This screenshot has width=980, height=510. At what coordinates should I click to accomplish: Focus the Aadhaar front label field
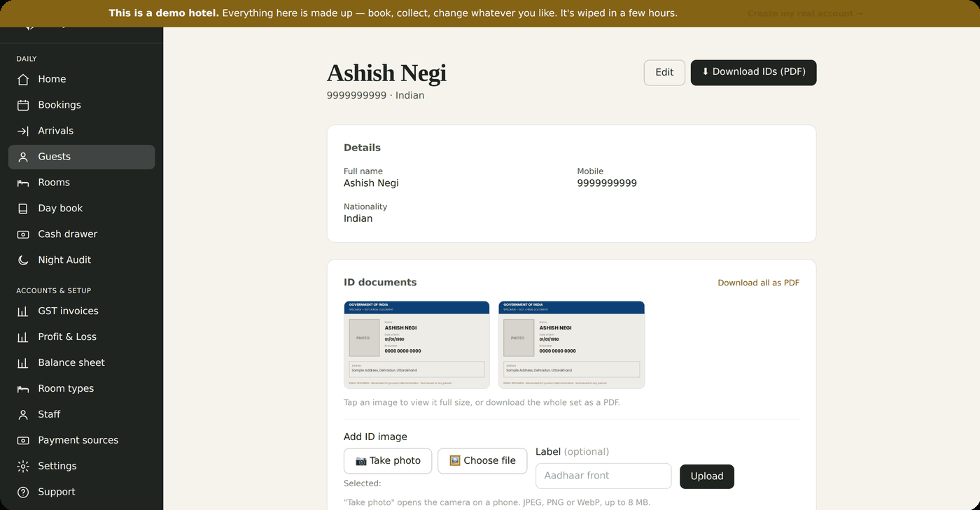pyautogui.click(x=603, y=476)
